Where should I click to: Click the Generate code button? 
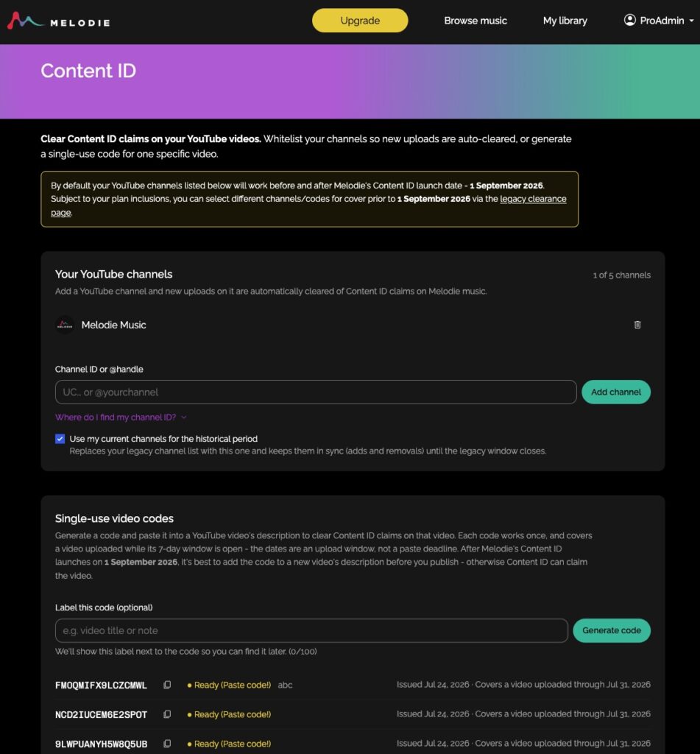(611, 630)
